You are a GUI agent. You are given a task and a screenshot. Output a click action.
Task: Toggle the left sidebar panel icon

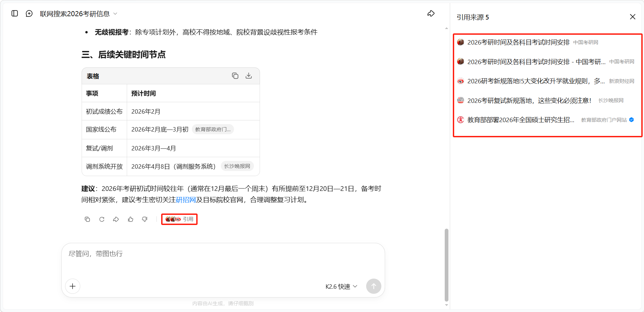pyautogui.click(x=14, y=13)
